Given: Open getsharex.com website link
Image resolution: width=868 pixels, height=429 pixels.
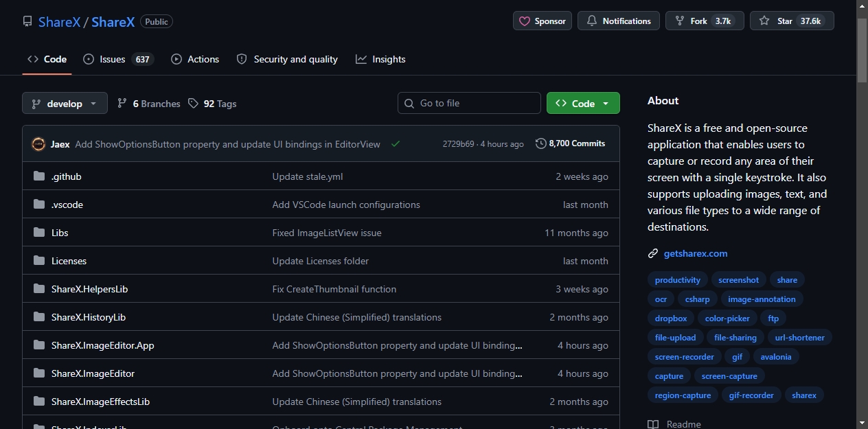Looking at the screenshot, I should [696, 253].
